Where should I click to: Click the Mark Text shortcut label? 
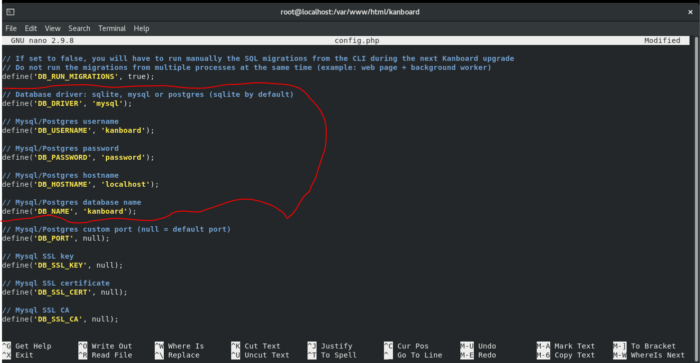pyautogui.click(x=575, y=346)
